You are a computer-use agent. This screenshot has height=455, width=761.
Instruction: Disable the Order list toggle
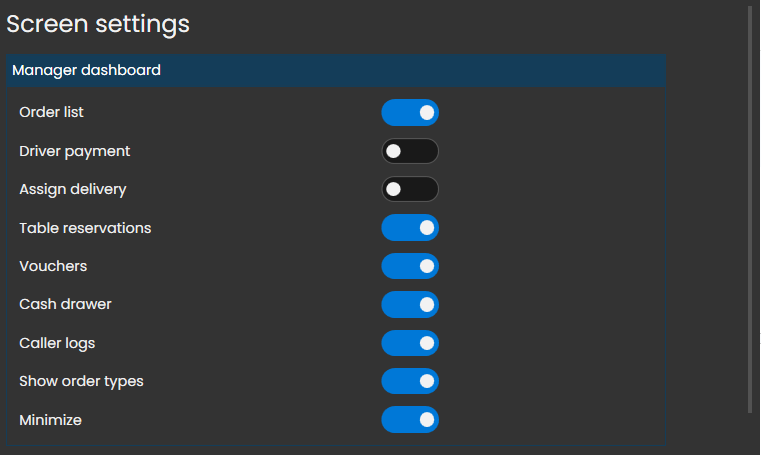click(410, 113)
